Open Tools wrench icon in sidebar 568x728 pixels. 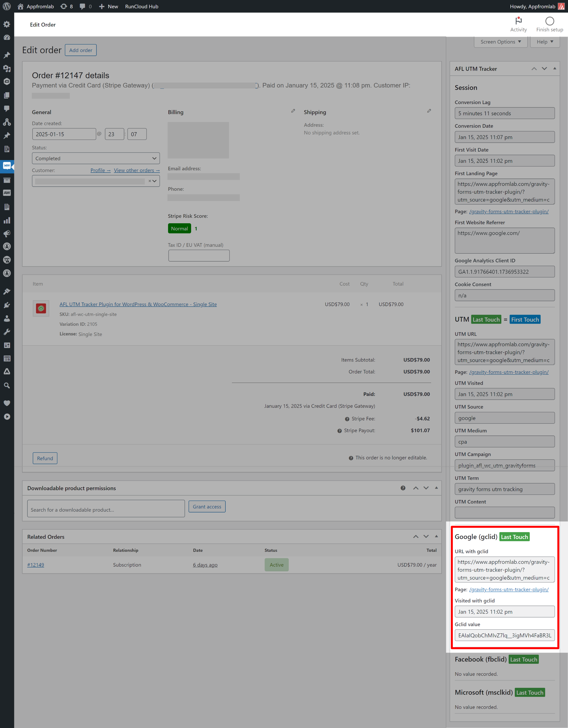click(x=7, y=332)
